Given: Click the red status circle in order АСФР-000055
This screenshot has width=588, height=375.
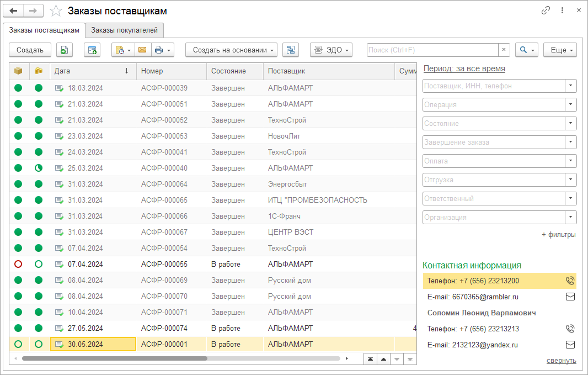Looking at the screenshot, I should [x=18, y=265].
